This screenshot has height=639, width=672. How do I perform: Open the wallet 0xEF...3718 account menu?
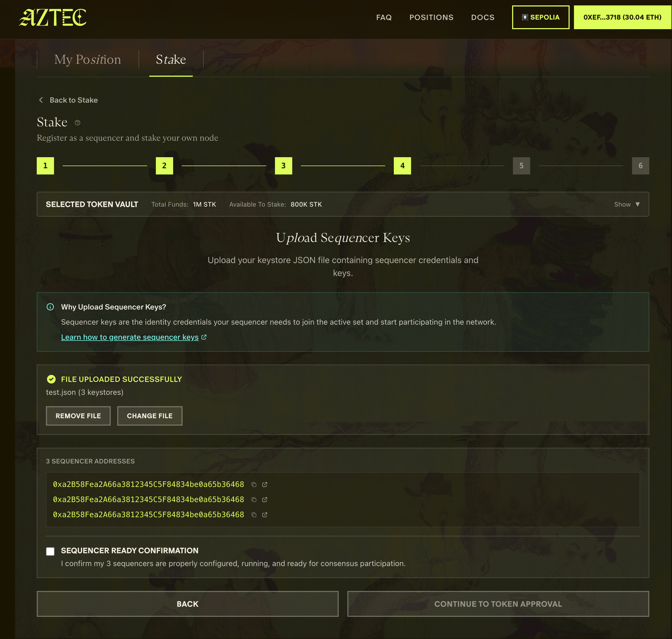click(622, 17)
